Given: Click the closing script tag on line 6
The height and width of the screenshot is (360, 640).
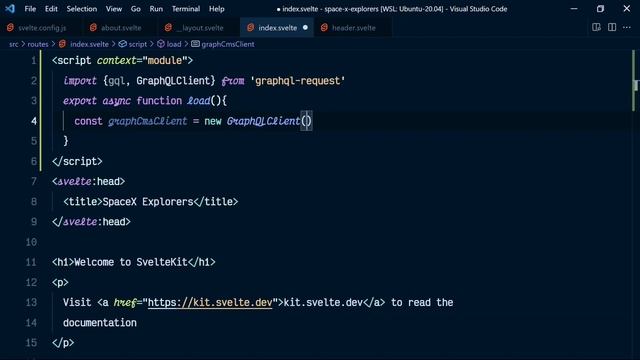Looking at the screenshot, I should pyautogui.click(x=77, y=161).
